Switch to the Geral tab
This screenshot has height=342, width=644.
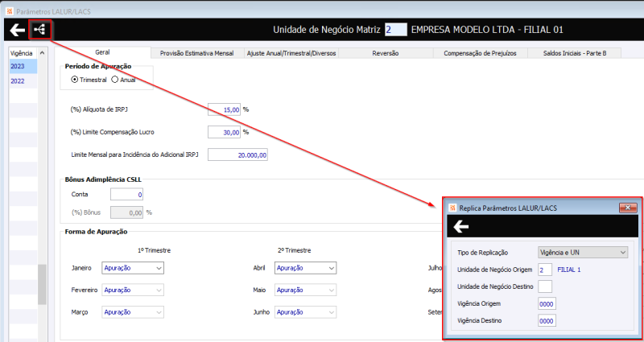pos(102,52)
